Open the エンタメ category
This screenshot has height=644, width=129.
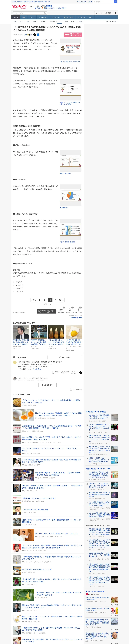click(x=42, y=22)
